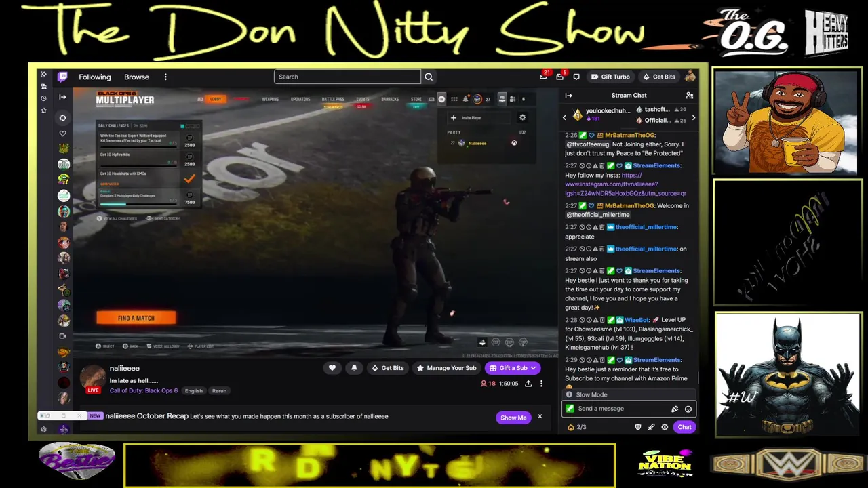Open the three-dot menu beside Browse

point(165,77)
